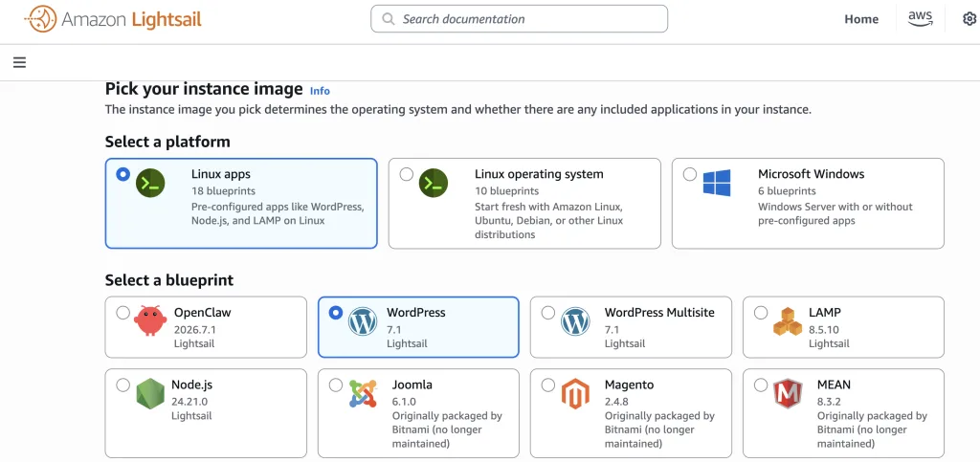Image resolution: width=980 pixels, height=462 pixels.
Task: Click the 'Select a platform' heading
Action: pyautogui.click(x=167, y=142)
